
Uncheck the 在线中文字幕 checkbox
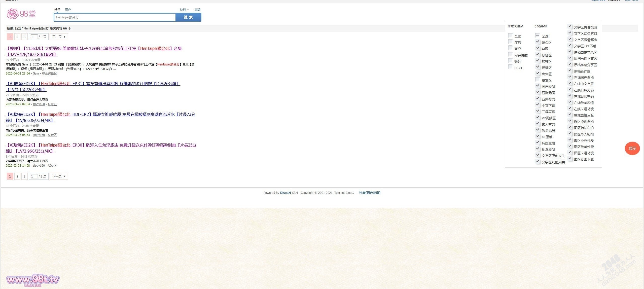point(570,83)
